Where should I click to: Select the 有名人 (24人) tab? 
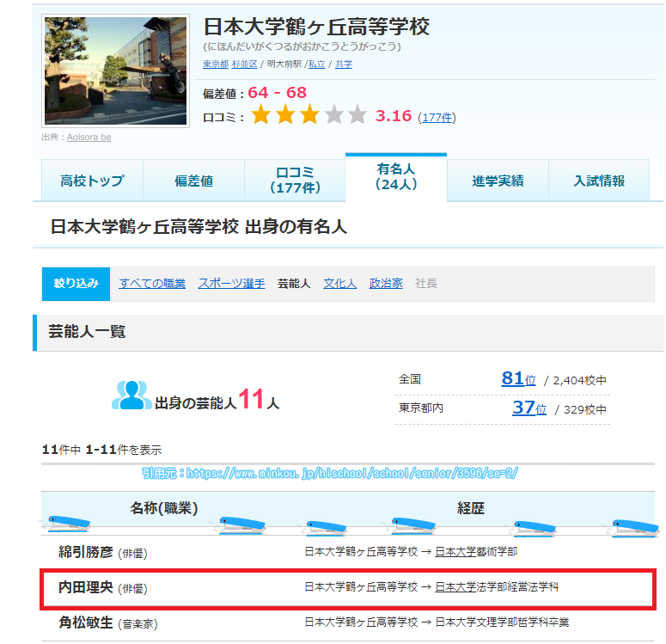(396, 177)
